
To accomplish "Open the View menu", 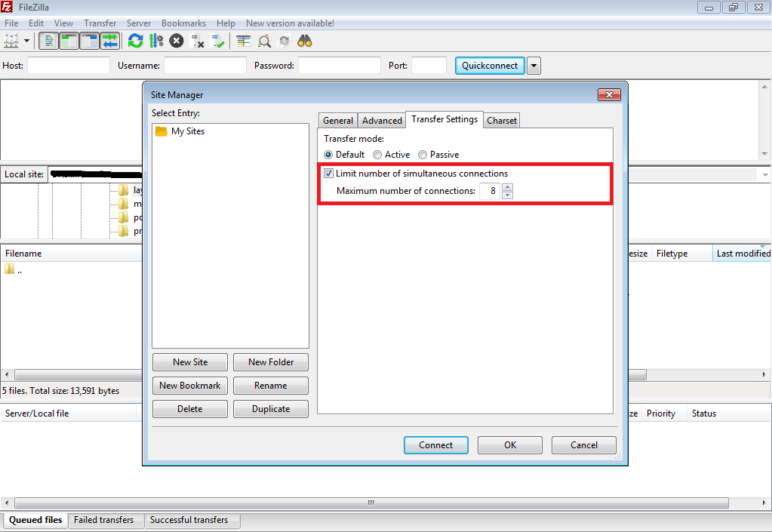I will click(63, 23).
